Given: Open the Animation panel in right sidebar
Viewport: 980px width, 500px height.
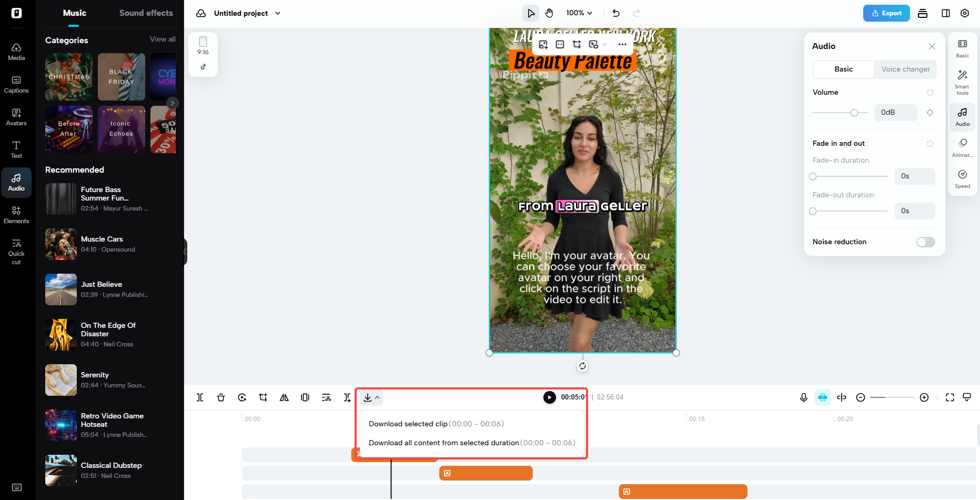Looking at the screenshot, I should click(963, 147).
